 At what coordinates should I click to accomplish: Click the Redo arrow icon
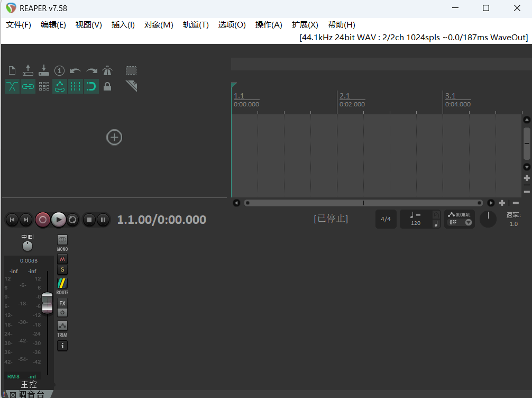click(x=91, y=70)
